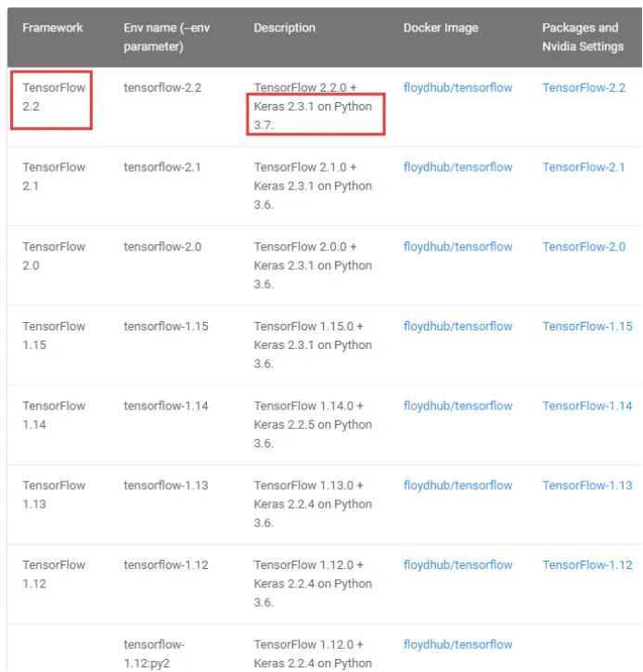
Task: Click the Packages and Nvidia Settings header
Action: pos(583,37)
